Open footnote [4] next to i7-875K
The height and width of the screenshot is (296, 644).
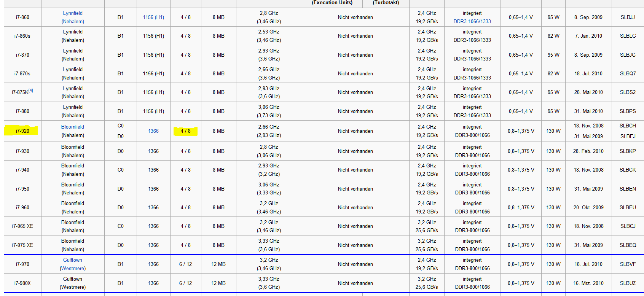(31, 91)
